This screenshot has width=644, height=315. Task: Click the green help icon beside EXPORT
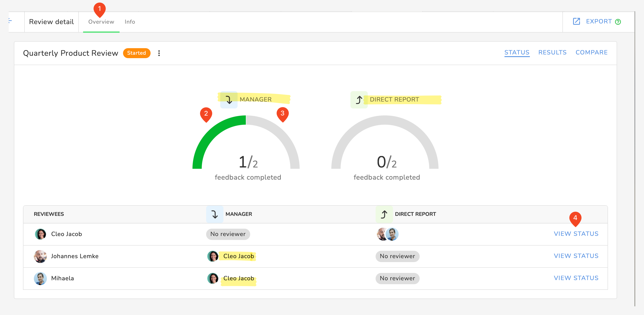[618, 22]
